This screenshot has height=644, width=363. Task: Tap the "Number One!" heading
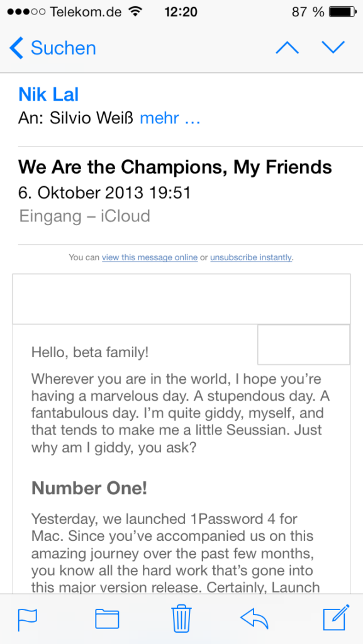(x=89, y=488)
